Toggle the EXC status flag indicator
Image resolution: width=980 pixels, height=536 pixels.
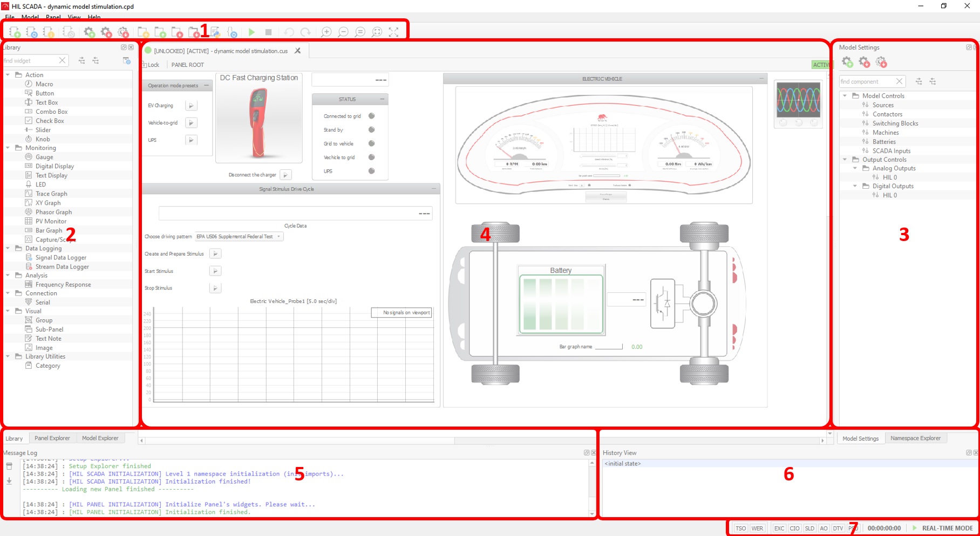(x=779, y=528)
